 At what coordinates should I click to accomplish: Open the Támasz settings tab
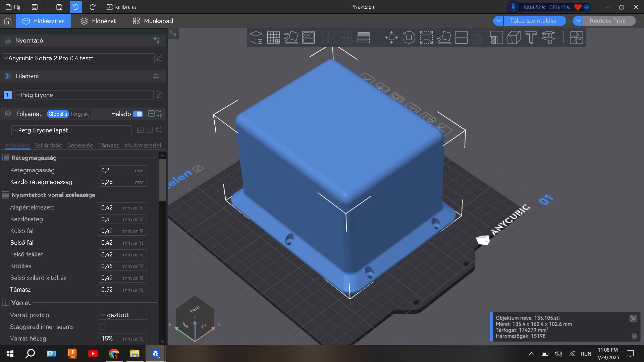pos(108,145)
